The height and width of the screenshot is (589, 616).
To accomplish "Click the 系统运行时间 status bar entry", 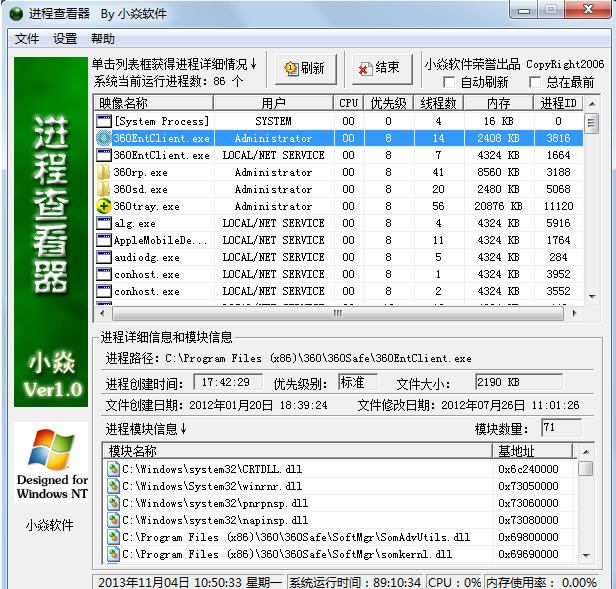I will coord(356,582).
